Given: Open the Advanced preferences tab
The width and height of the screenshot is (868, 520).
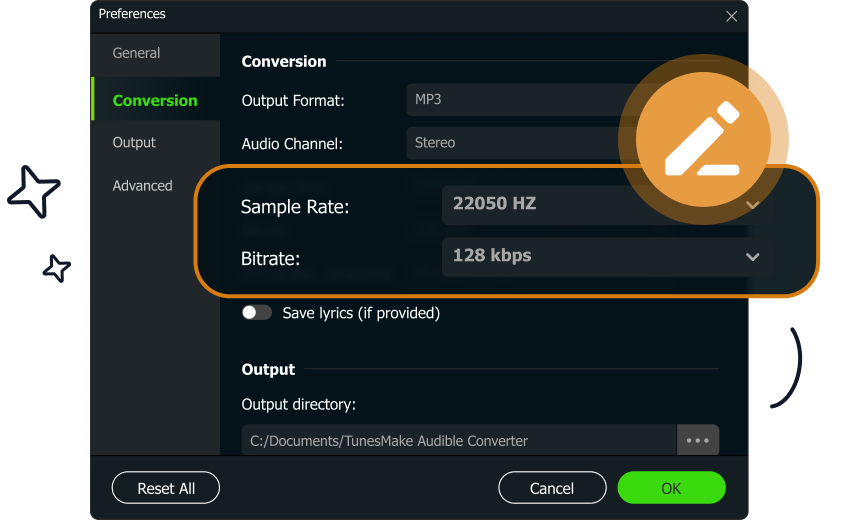Looking at the screenshot, I should point(142,186).
